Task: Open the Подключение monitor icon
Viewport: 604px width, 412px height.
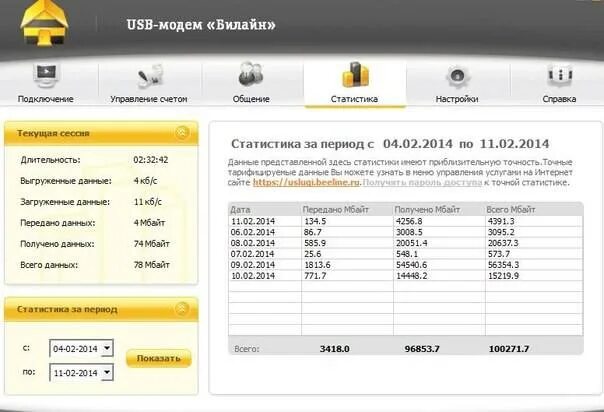Action: click(47, 75)
